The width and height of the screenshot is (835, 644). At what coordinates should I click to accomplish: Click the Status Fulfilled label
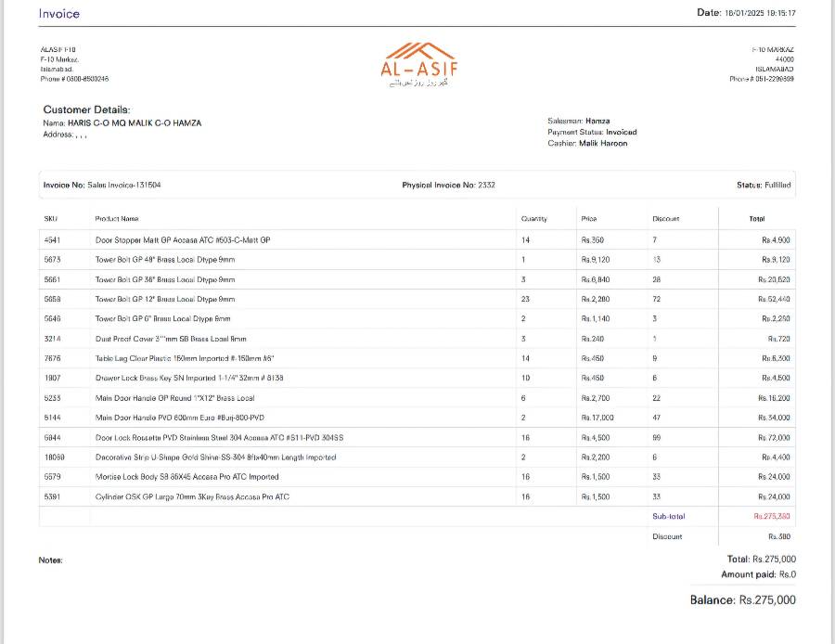[764, 185]
